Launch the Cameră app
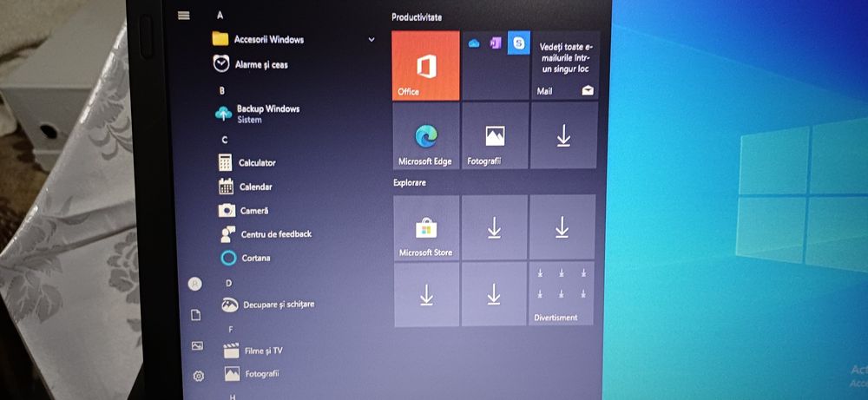This screenshot has width=868, height=400. pos(244,211)
